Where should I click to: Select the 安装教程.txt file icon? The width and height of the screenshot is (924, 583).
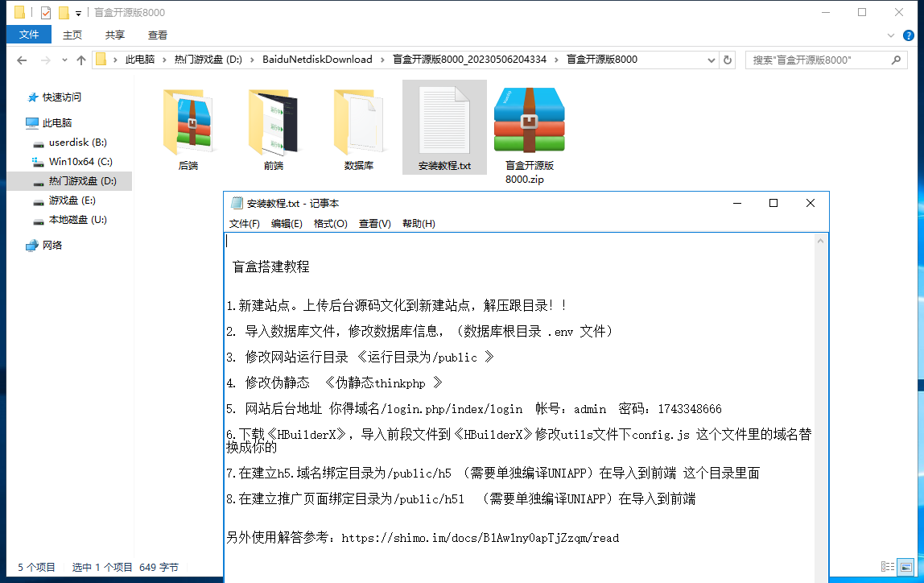click(x=444, y=120)
